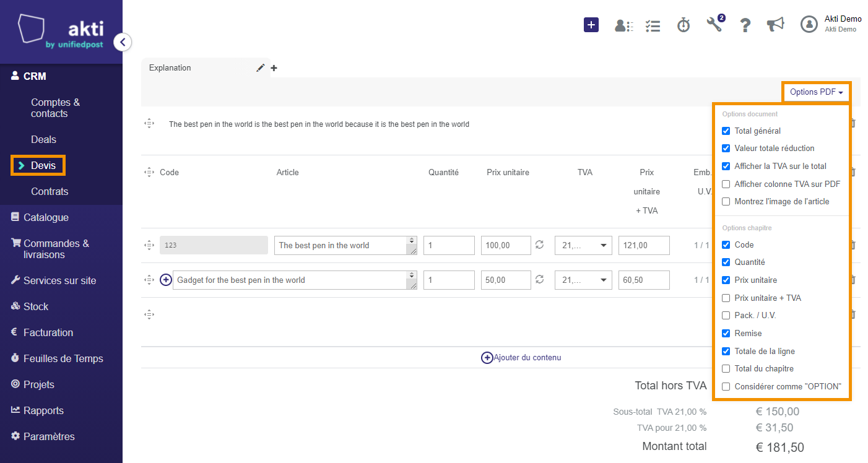Open the wrench tools icon with badge
Viewport: 868px width, 463px height.
pos(714,24)
